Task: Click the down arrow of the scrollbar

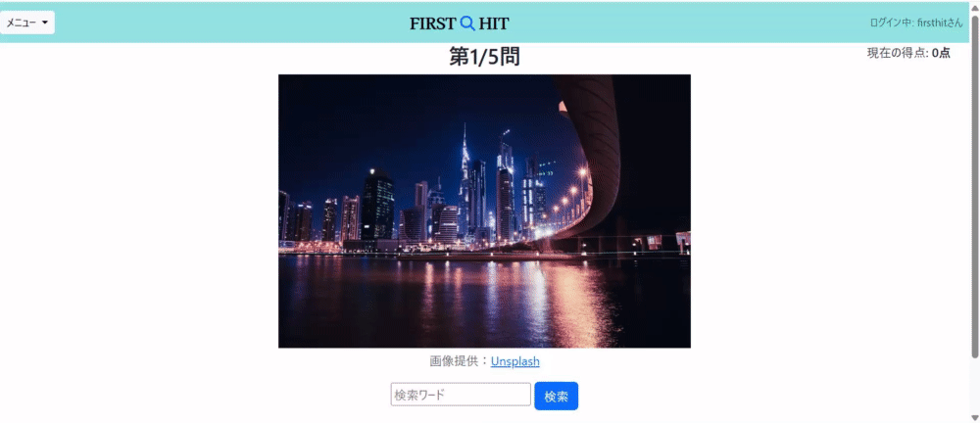Action: click(974, 417)
